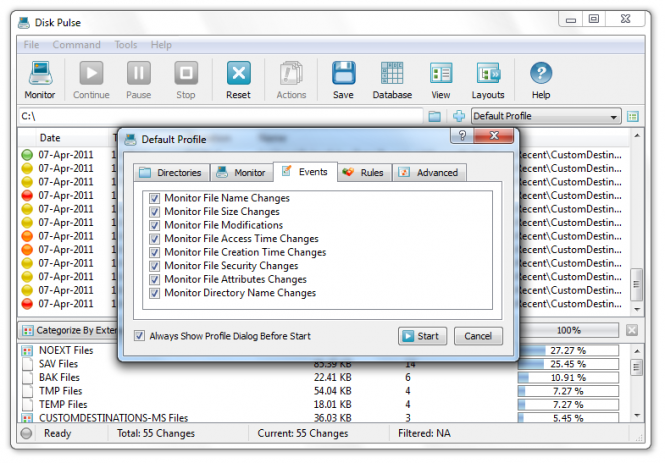Click the SAV Files row icon

click(x=27, y=364)
